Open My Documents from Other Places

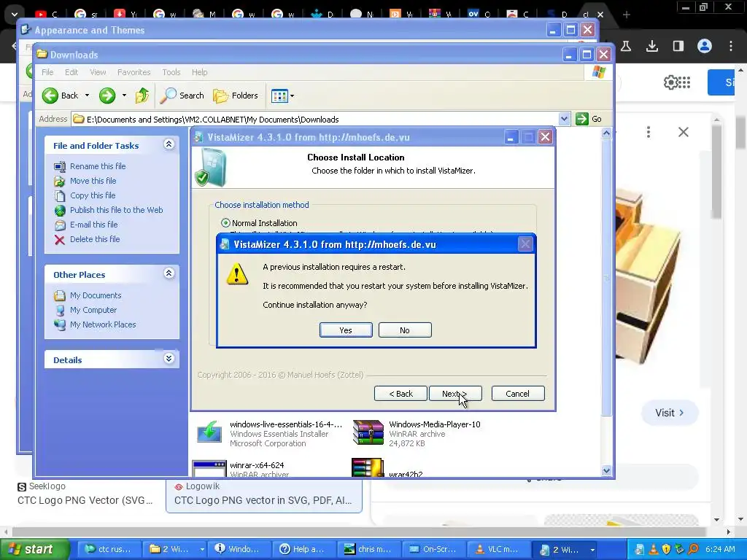(96, 296)
